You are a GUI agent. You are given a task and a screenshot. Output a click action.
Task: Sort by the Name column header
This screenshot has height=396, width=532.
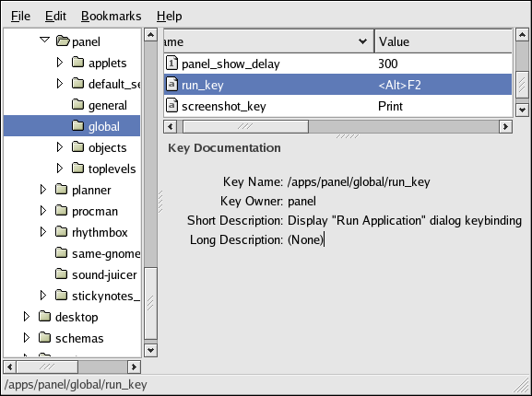(268, 41)
